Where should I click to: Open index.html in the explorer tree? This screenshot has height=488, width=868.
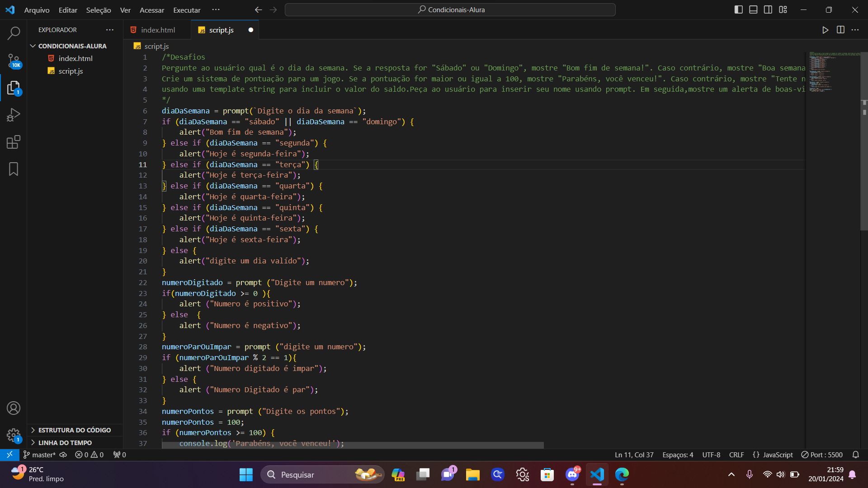(75, 58)
